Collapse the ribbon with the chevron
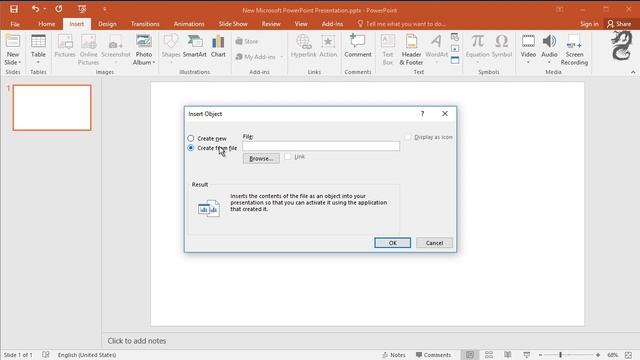 click(x=633, y=72)
